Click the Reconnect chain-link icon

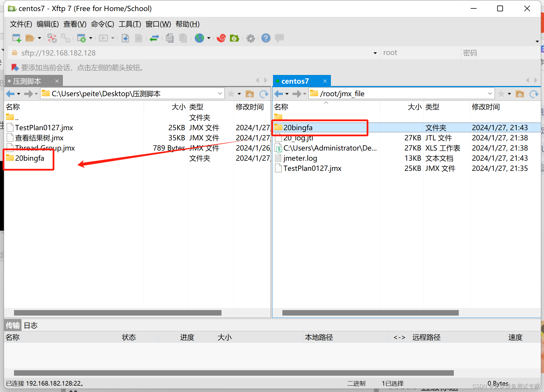tap(65, 38)
